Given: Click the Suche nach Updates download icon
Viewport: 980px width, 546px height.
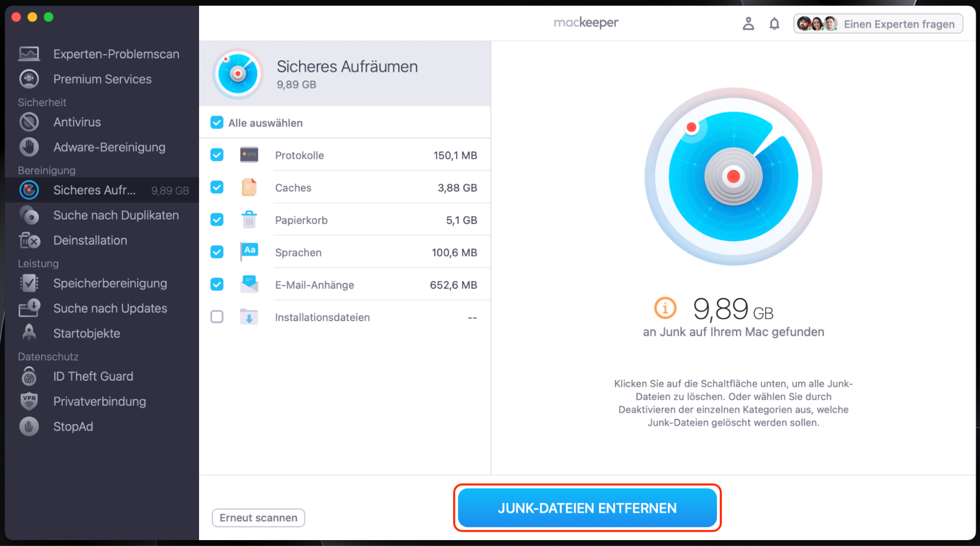Looking at the screenshot, I should click(x=29, y=308).
